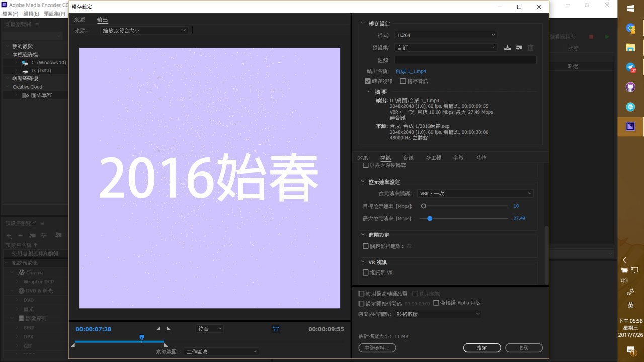Collapse the 位元速率設定 section
The width and height of the screenshot is (644, 362).
[363, 182]
